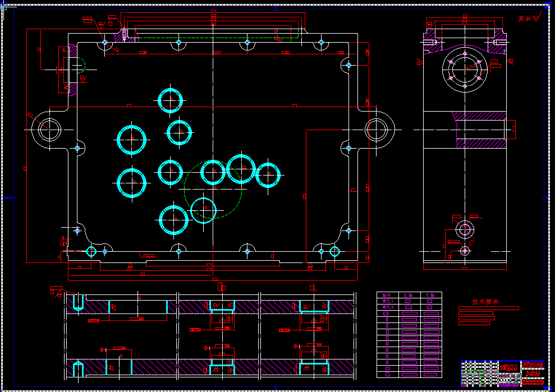Click the blue grip at top-right corner
The height and width of the screenshot is (392, 555).
pos(548,7)
